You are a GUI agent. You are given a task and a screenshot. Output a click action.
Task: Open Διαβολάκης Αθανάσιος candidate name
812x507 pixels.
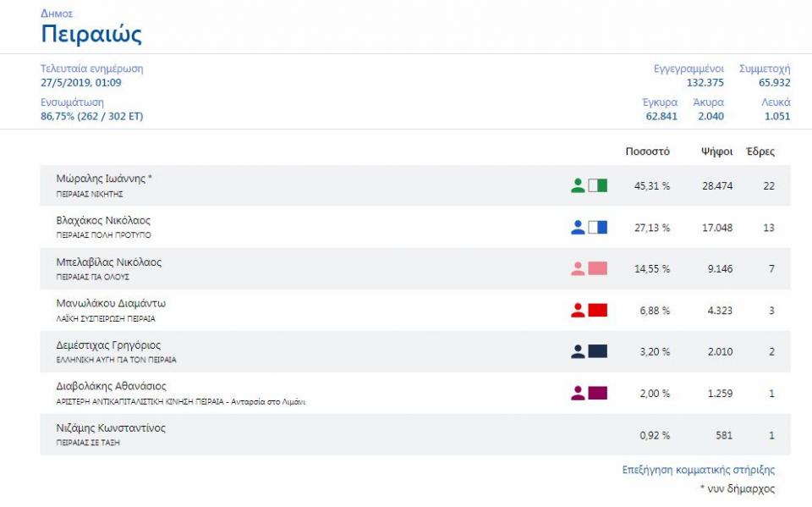pyautogui.click(x=111, y=386)
